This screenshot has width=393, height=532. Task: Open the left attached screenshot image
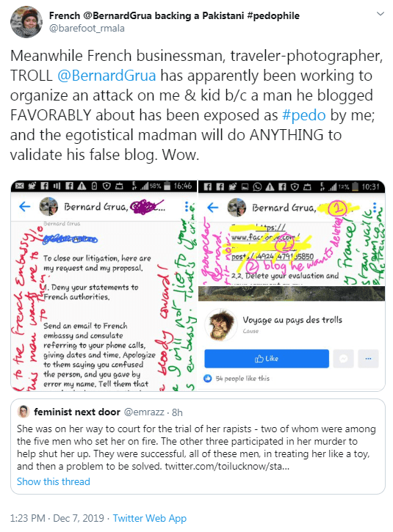coord(104,285)
